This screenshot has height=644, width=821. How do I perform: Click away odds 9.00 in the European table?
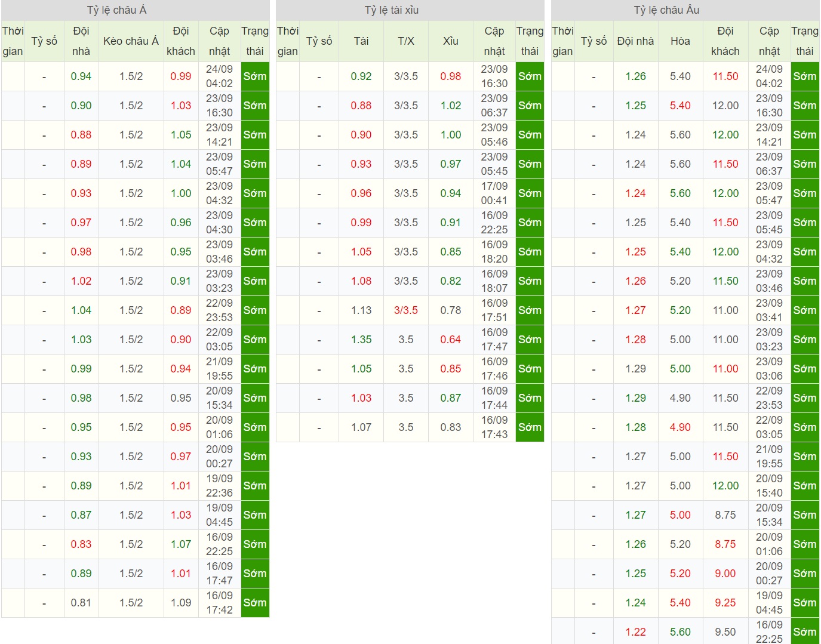(725, 574)
